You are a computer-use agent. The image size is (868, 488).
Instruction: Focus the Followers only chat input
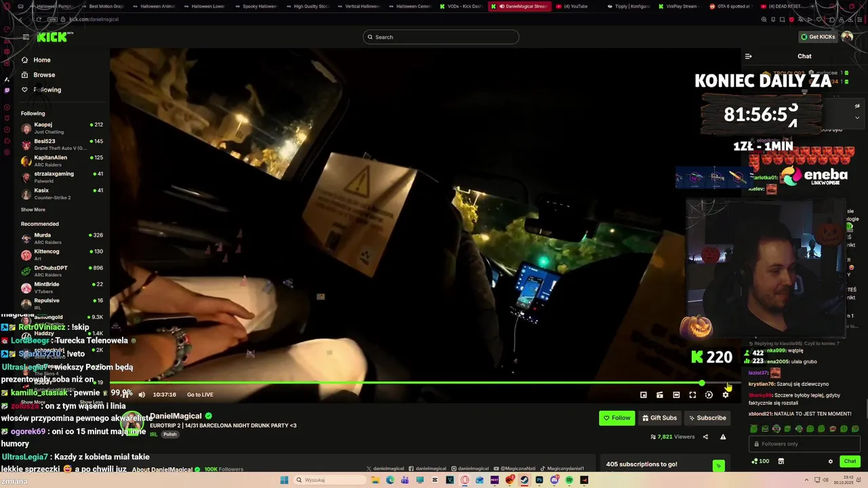(804, 444)
